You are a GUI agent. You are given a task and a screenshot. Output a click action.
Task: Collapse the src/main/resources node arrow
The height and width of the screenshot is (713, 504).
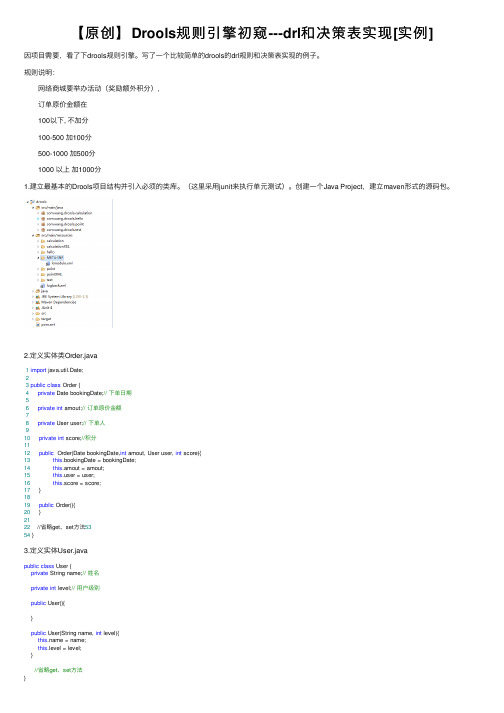pyautogui.click(x=33, y=236)
